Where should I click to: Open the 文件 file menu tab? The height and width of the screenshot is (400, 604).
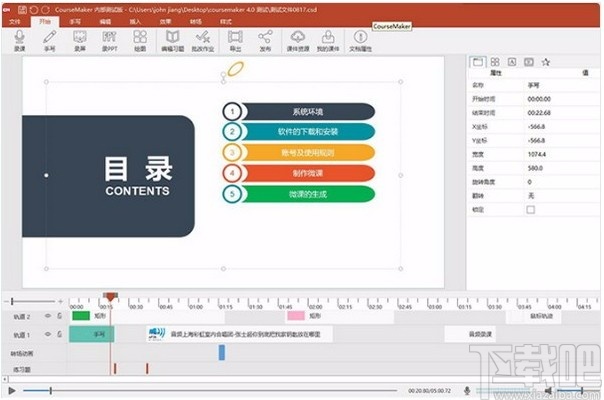click(15, 22)
